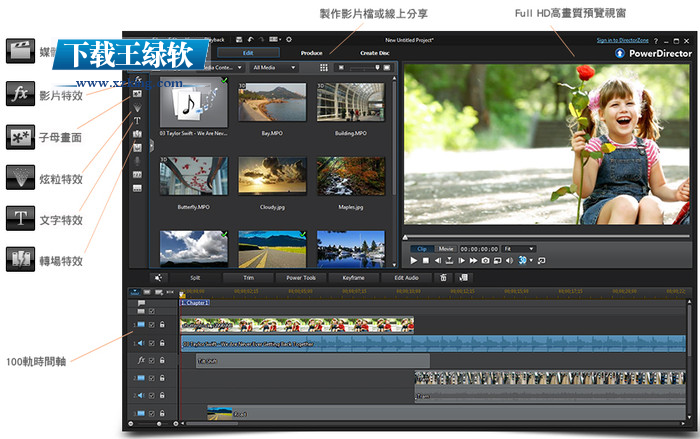The height and width of the screenshot is (439, 700).
Task: Collapse the library panel arrow
Action: [151, 145]
